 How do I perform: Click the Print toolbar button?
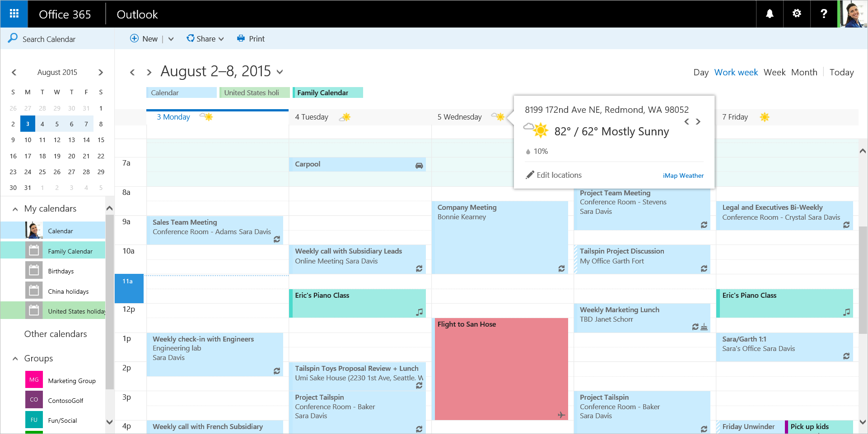click(251, 39)
